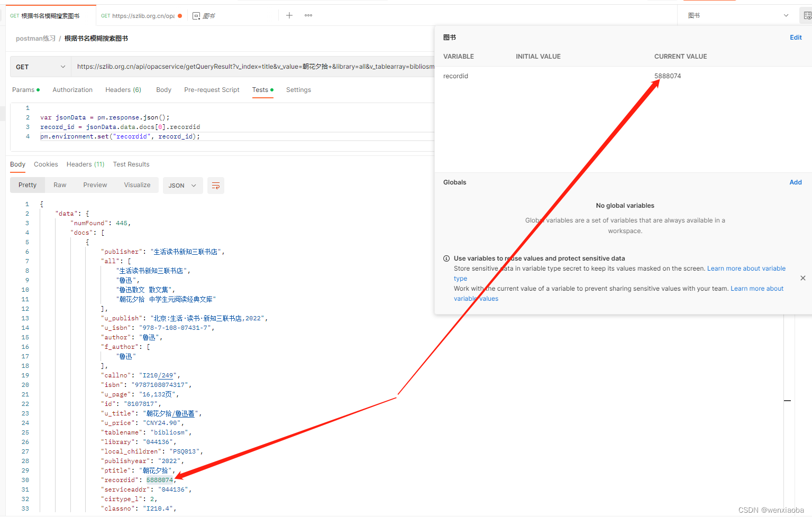Image resolution: width=812 pixels, height=518 pixels.
Task: Click the publisher value 生活读书新知三联书店
Action: [186, 252]
